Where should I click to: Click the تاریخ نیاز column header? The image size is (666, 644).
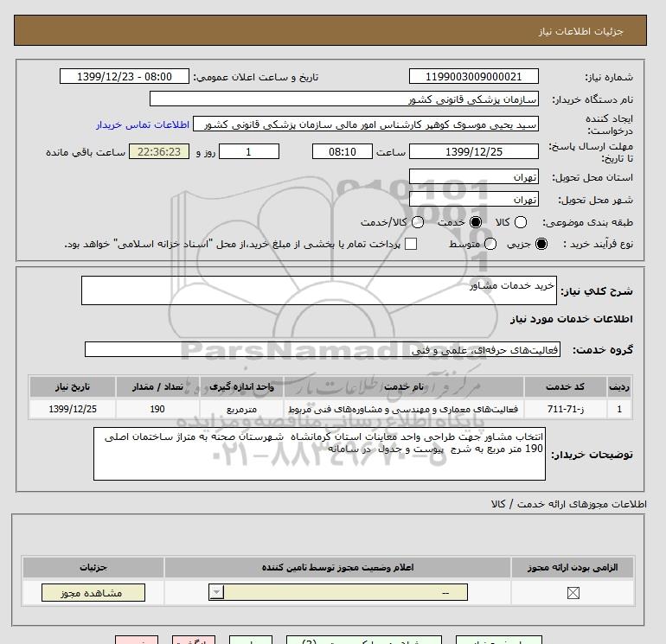tap(73, 386)
